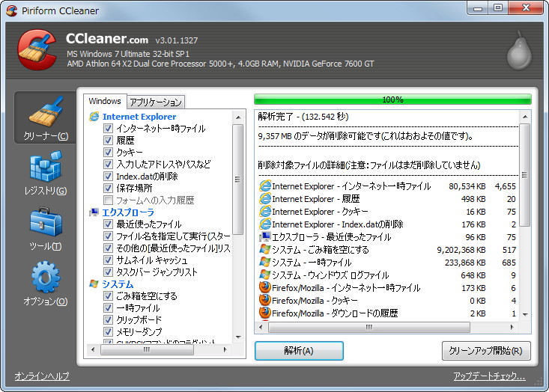Toggle ファイル名を指定して実行 checkbox
The height and width of the screenshot is (392, 549).
coord(108,236)
